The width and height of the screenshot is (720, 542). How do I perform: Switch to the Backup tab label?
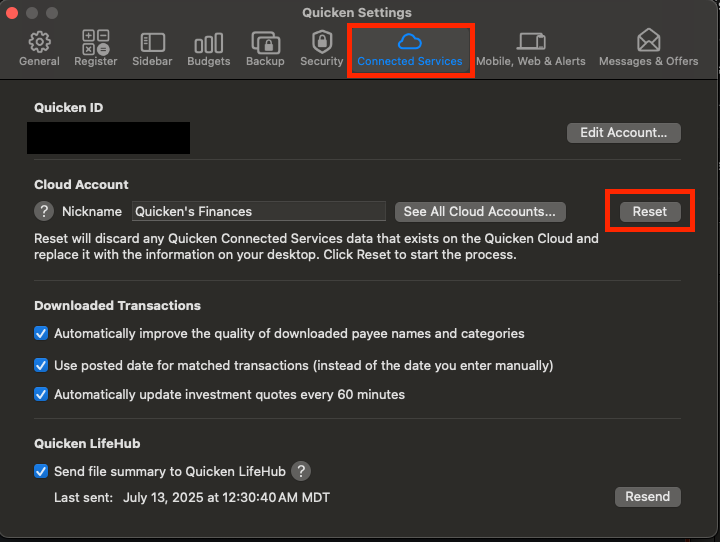coord(265,61)
